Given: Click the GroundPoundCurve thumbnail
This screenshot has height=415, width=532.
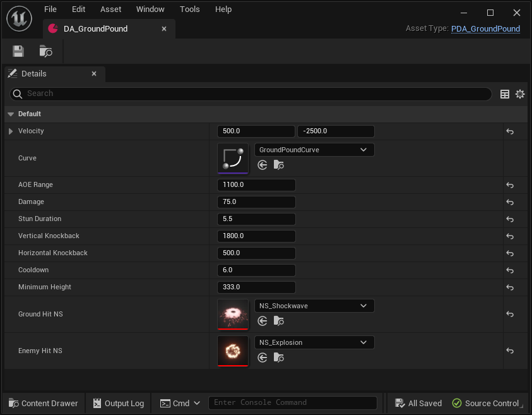Looking at the screenshot, I should point(233,159).
